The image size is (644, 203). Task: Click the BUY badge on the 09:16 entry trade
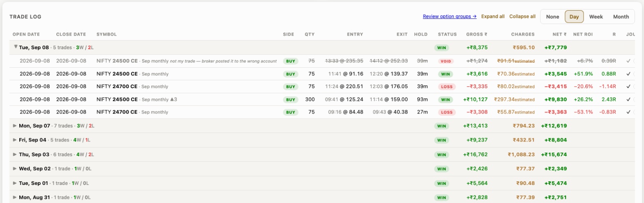pyautogui.click(x=290, y=112)
